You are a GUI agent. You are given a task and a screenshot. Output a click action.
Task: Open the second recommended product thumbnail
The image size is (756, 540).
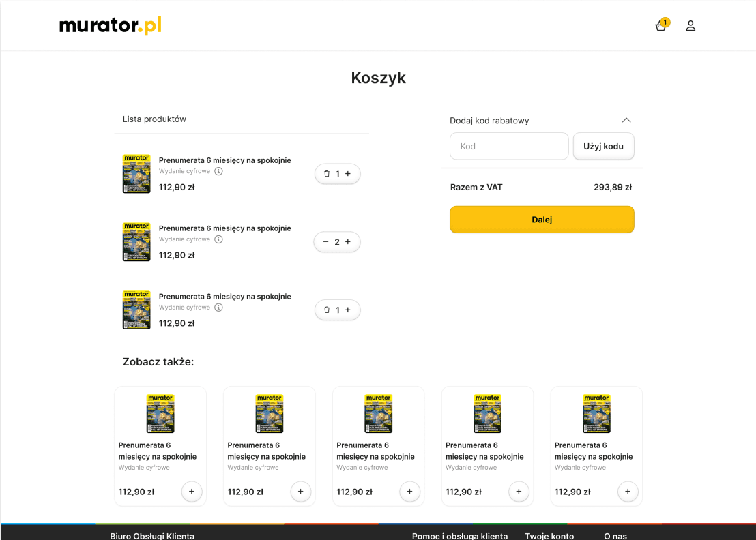[x=269, y=412]
